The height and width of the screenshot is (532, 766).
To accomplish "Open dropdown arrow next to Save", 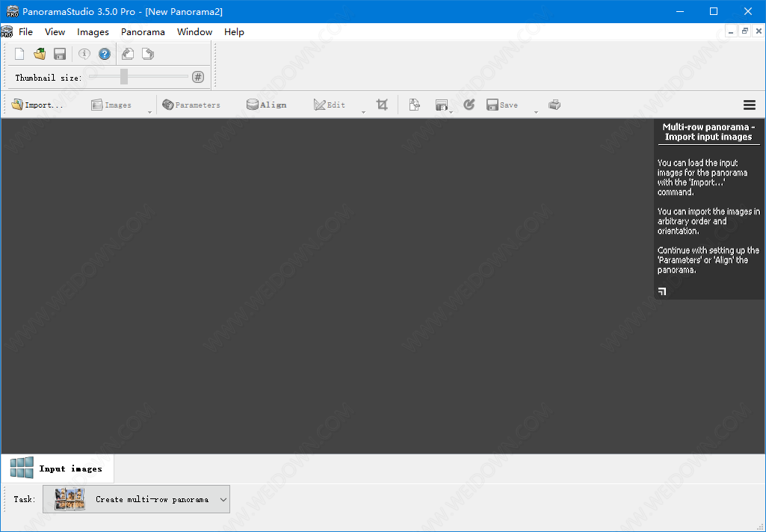I will click(536, 112).
